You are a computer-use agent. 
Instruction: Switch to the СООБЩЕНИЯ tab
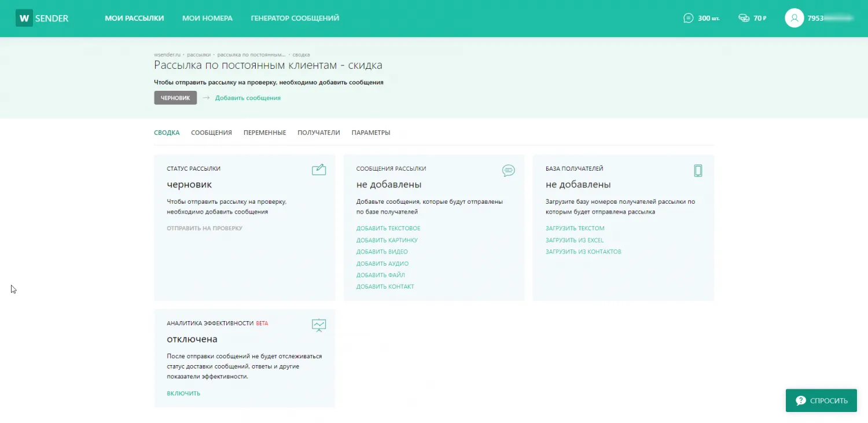[x=211, y=133]
